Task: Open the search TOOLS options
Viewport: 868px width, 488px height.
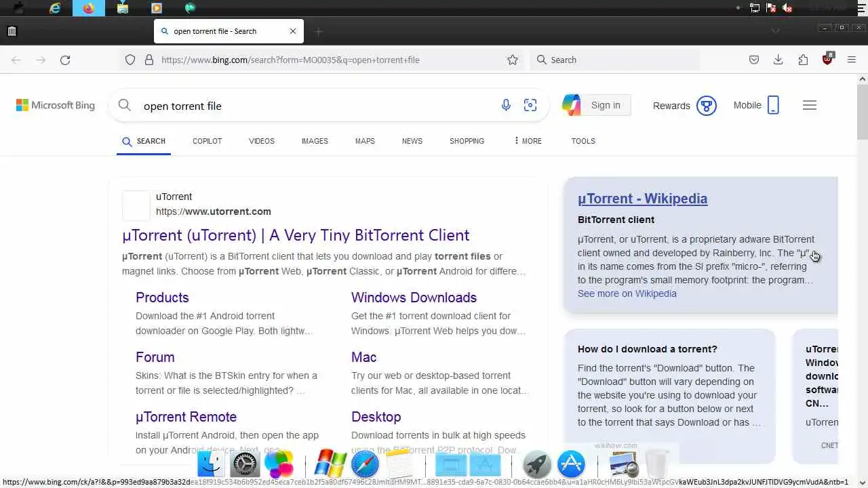Action: tap(583, 141)
